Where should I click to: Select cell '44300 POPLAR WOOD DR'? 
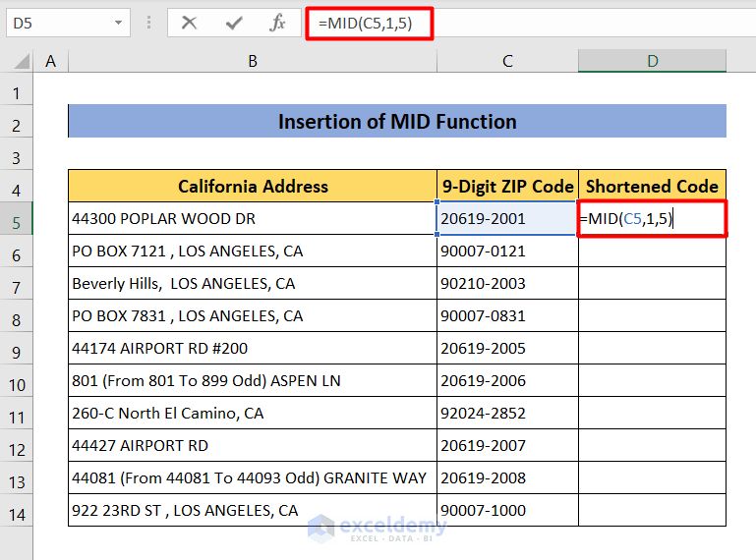click(253, 218)
